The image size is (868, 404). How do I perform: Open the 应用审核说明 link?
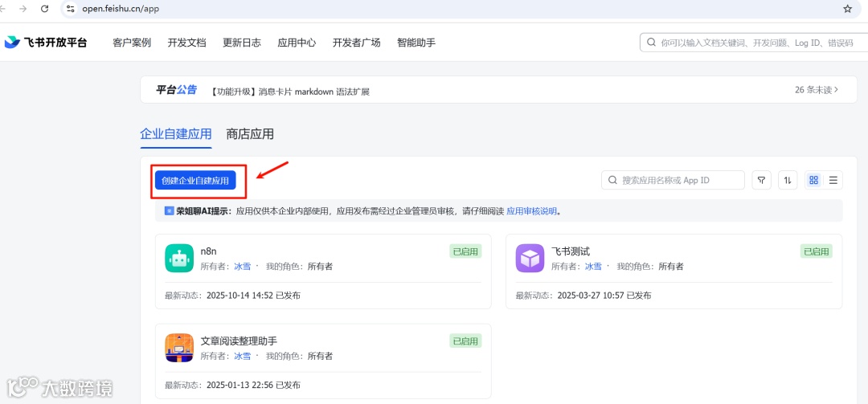[x=531, y=211]
